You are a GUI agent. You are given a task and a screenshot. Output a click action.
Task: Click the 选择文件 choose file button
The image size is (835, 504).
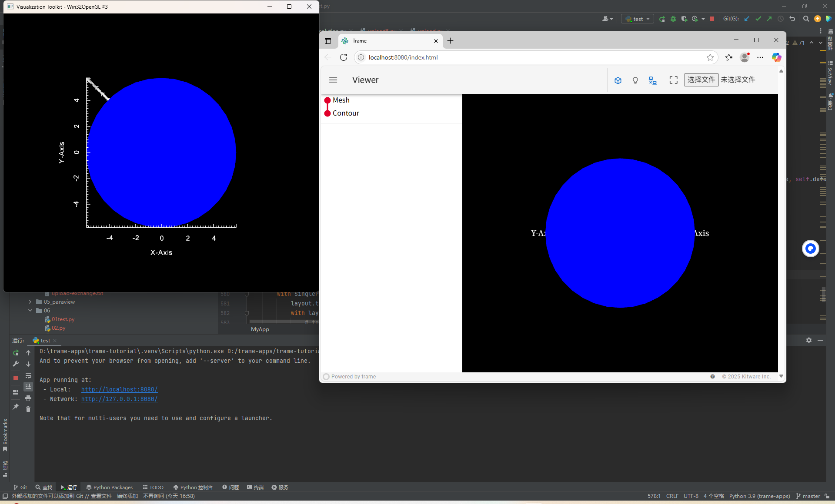pyautogui.click(x=701, y=80)
